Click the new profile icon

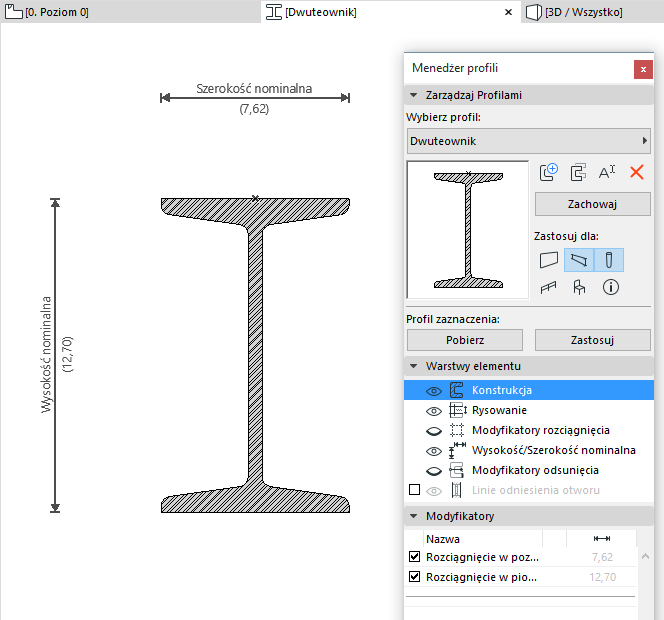click(548, 172)
